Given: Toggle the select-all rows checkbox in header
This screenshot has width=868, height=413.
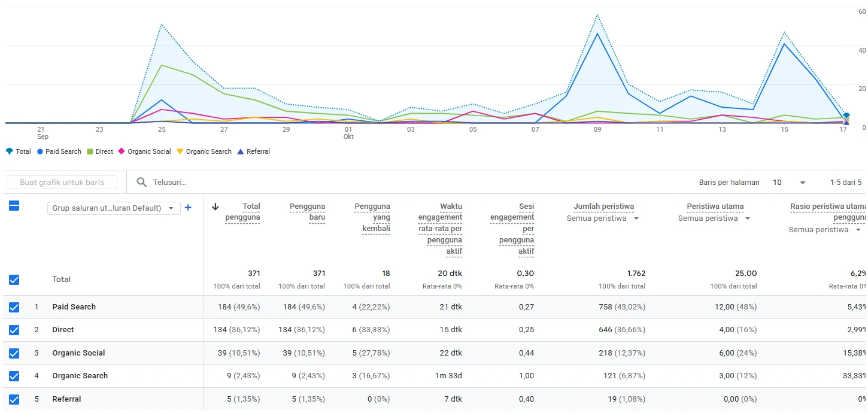Looking at the screenshot, I should (14, 205).
